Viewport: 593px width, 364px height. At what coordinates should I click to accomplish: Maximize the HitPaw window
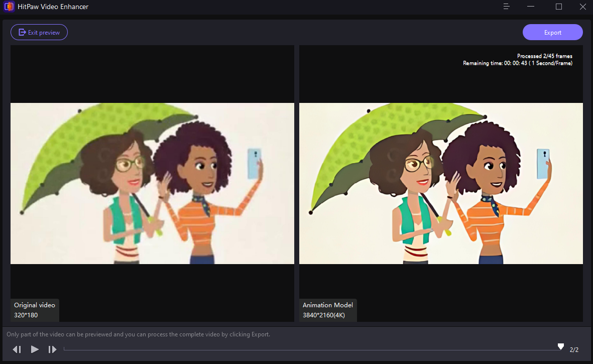(558, 7)
